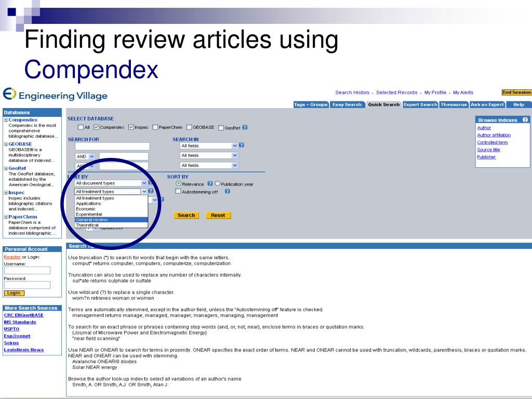The width and height of the screenshot is (532, 399).
Task: Open first Search In All fields dropdown
Action: tap(209, 145)
